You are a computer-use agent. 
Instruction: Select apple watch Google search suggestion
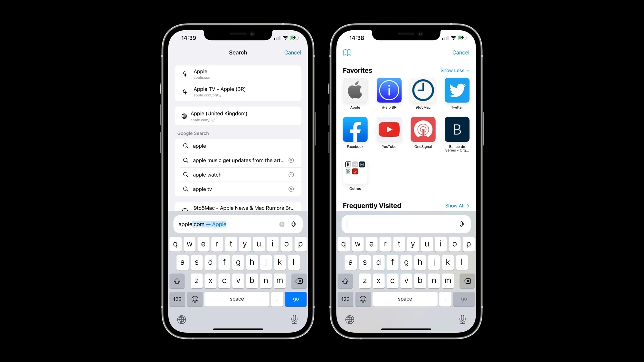(x=238, y=174)
